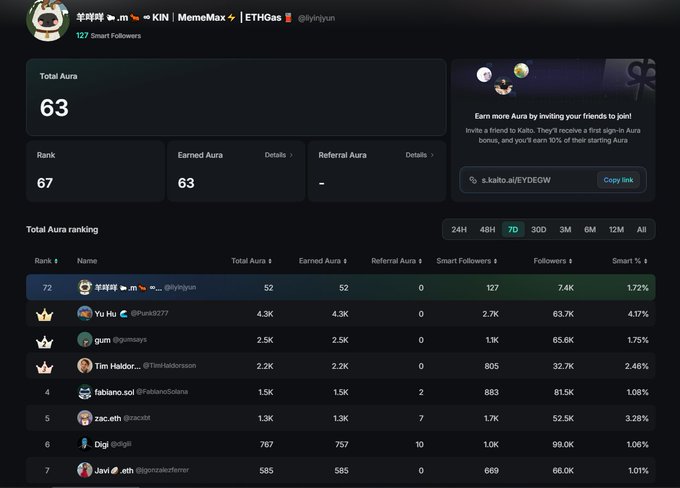Image resolution: width=680 pixels, height=488 pixels.
Task: Click the second-place crown icon for gum
Action: pos(44,342)
